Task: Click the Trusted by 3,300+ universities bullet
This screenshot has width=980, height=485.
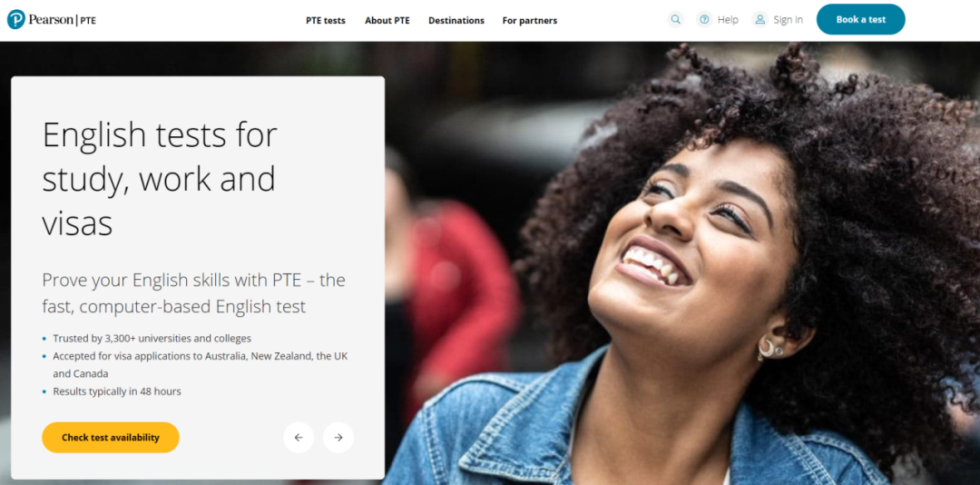Action: click(152, 339)
